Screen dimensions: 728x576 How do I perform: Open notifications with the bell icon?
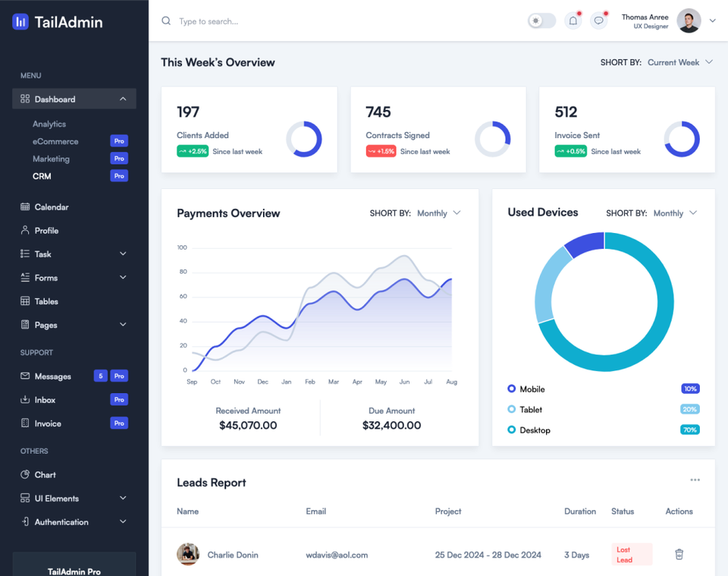(573, 20)
